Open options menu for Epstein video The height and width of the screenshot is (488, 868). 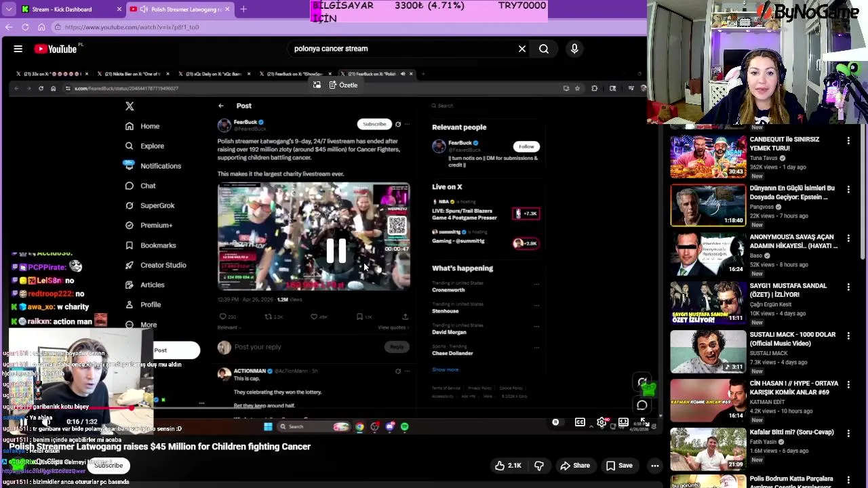click(848, 190)
